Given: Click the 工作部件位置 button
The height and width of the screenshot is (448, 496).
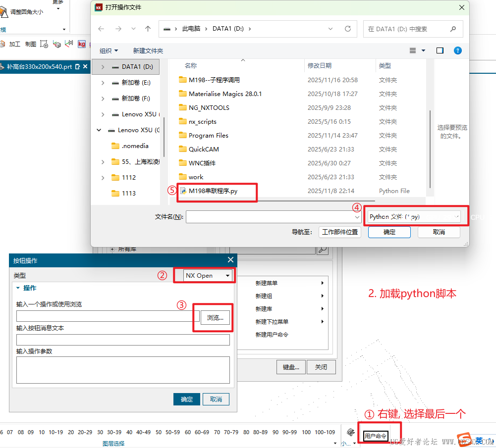Looking at the screenshot, I should pyautogui.click(x=340, y=232).
